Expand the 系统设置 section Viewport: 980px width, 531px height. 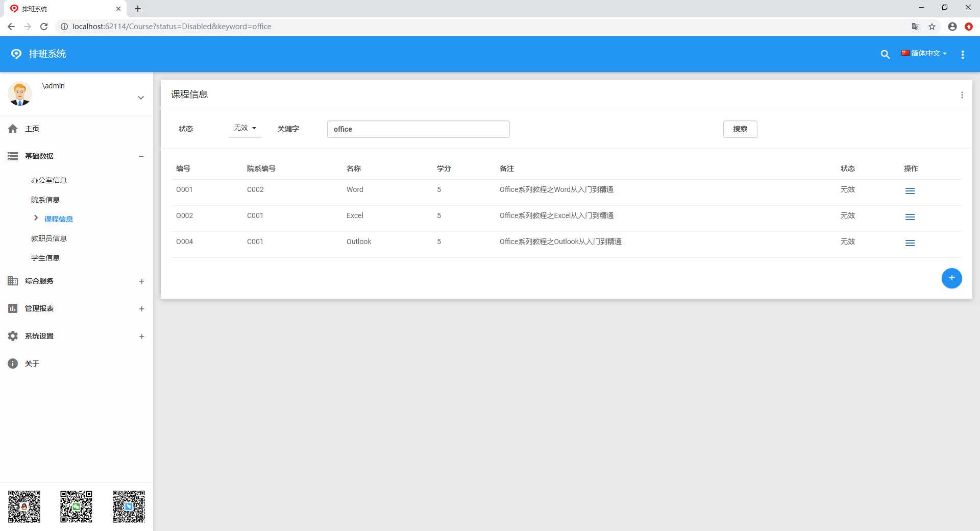(141, 336)
